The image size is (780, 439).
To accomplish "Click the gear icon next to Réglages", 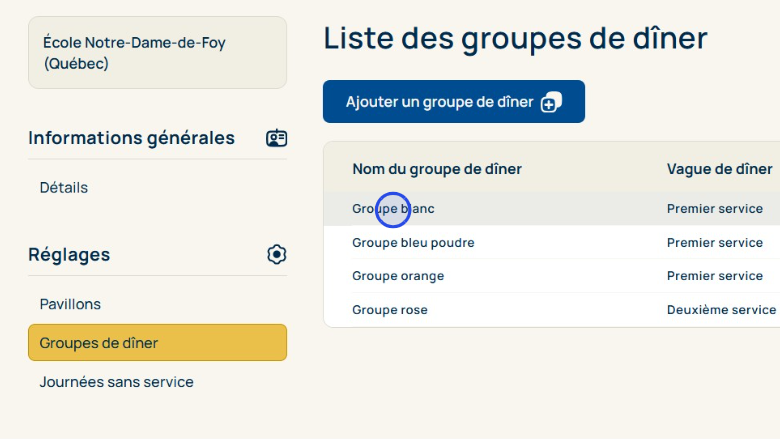I will pyautogui.click(x=277, y=255).
